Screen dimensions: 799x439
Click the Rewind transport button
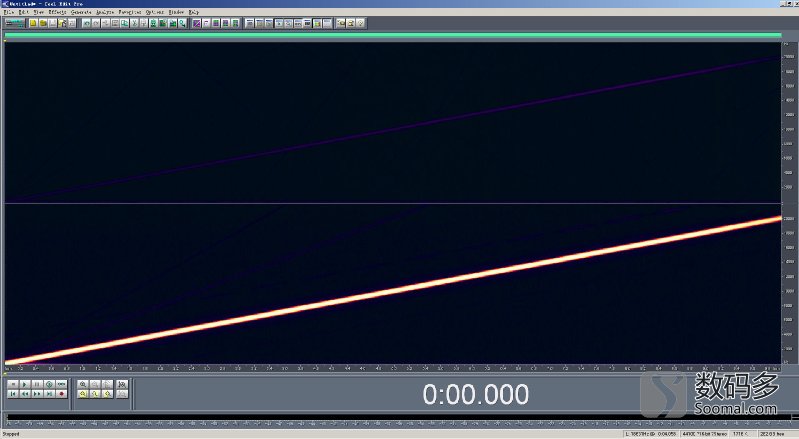24,394
